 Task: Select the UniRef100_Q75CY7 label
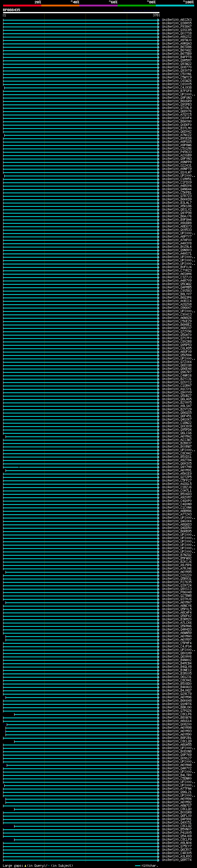pyautogui.click(x=177, y=846)
